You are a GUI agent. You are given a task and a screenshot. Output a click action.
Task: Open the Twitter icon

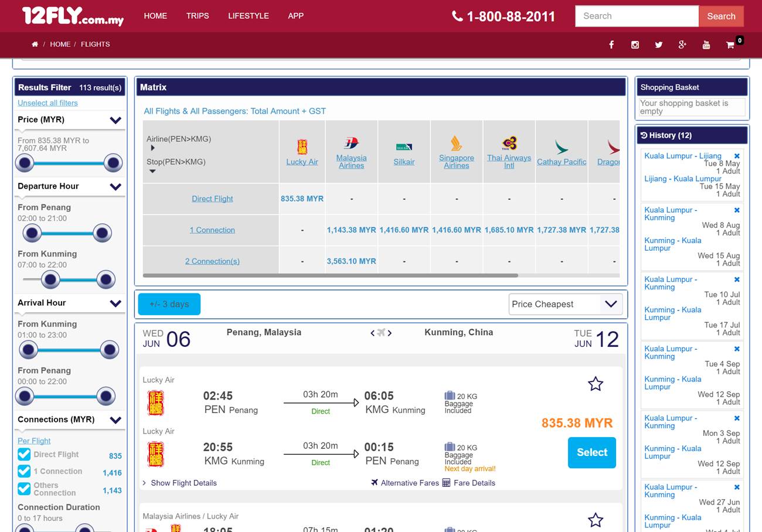(x=659, y=45)
